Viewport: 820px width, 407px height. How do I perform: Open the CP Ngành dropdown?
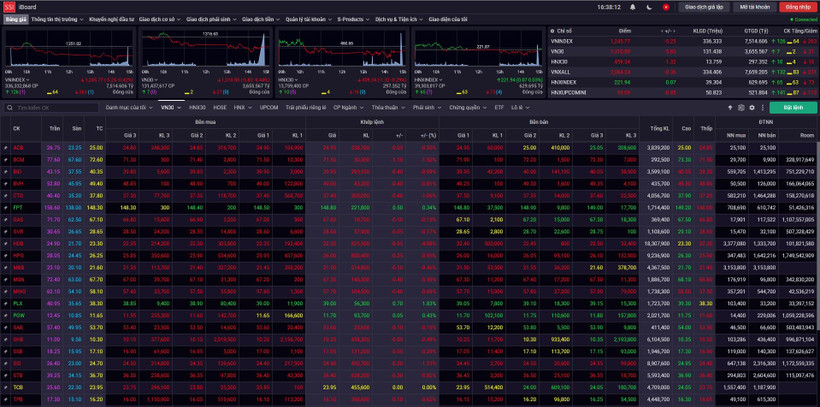[x=347, y=107]
